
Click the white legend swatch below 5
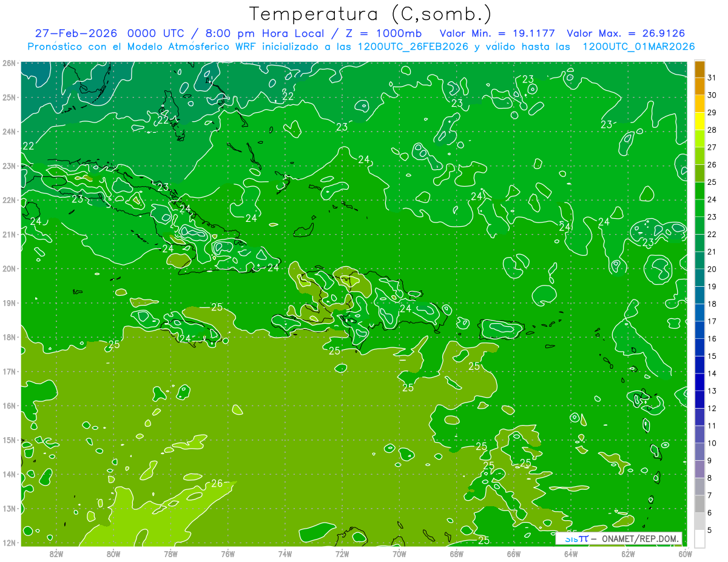pos(700,538)
